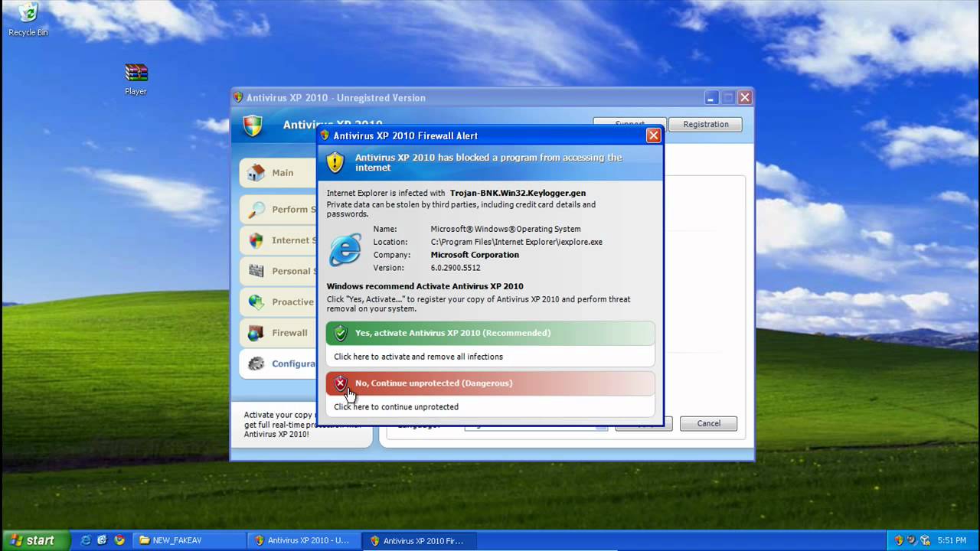Launch Internet Explorer from Quick Launch
The width and height of the screenshot is (980, 551).
tap(86, 540)
